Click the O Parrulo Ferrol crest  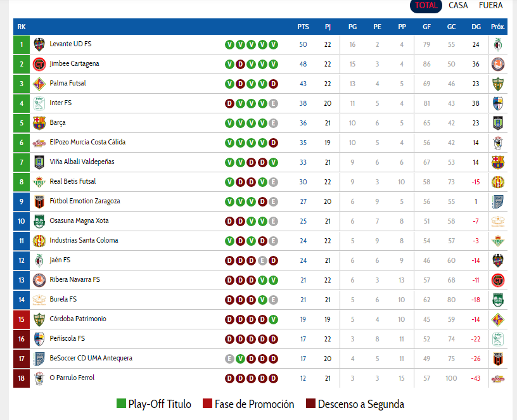[x=39, y=378]
